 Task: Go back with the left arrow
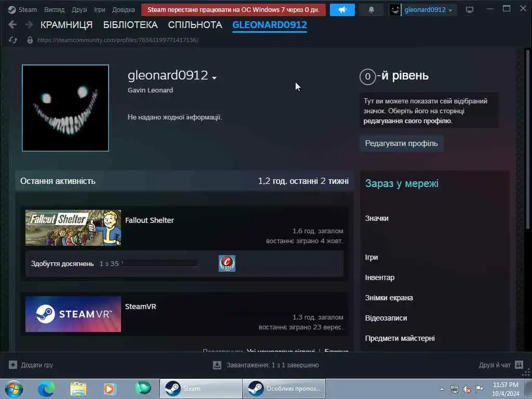pyautogui.click(x=12, y=24)
